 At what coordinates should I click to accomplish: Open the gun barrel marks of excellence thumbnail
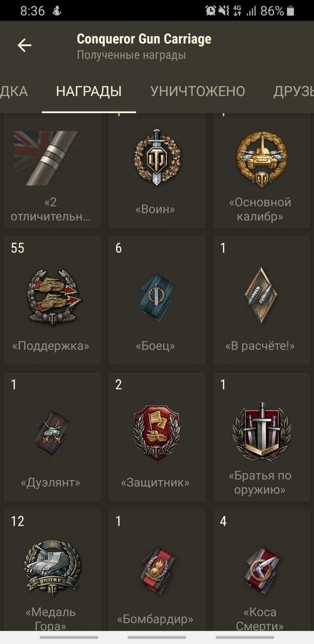[46, 158]
